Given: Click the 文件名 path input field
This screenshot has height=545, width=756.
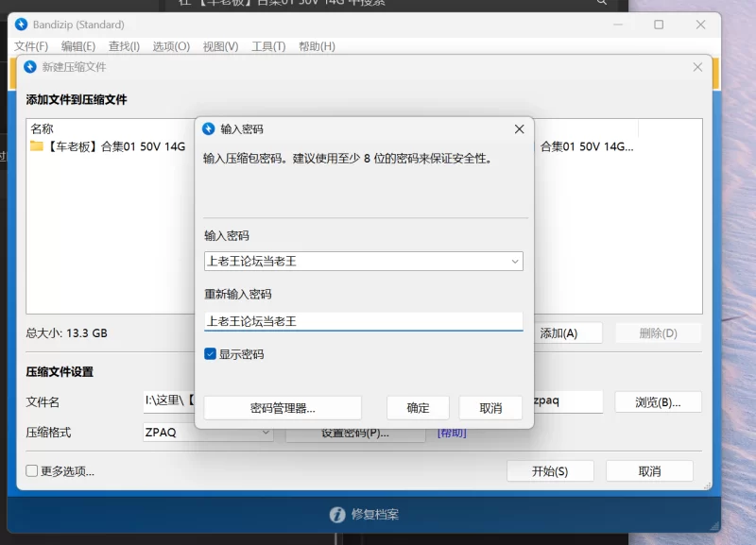Looking at the screenshot, I should point(169,401).
